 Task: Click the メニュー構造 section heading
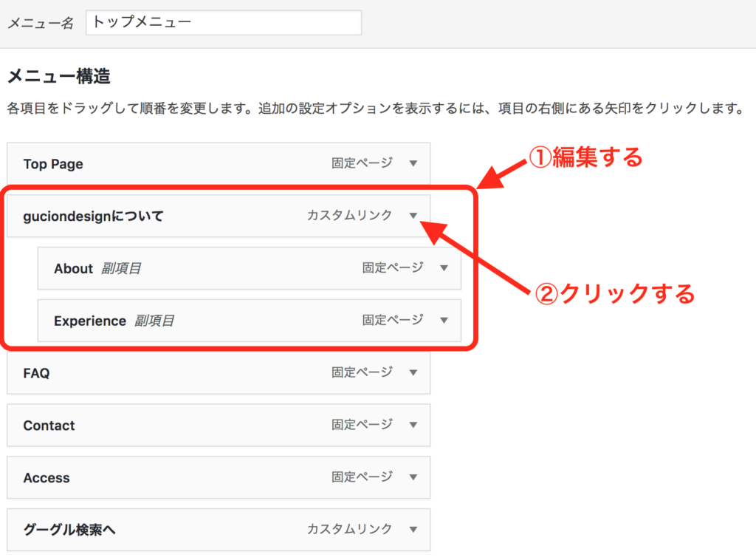[58, 75]
